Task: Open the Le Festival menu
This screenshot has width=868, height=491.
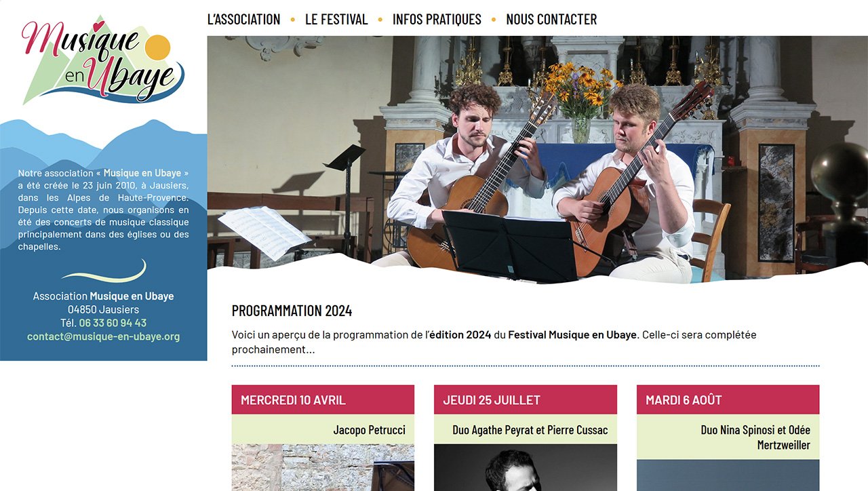Action: [336, 20]
